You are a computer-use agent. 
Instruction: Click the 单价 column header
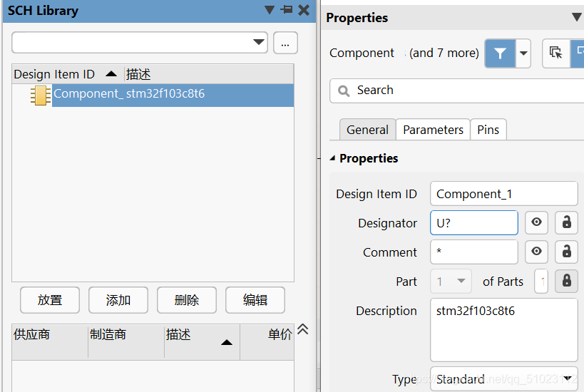[x=267, y=341]
